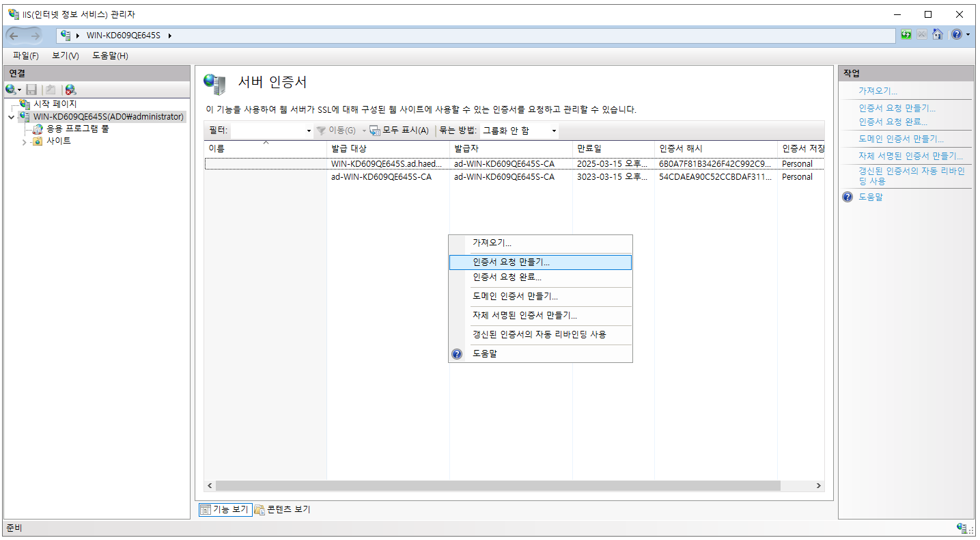Click hash cell 54CDAEA90C52CCBDAF311...

pyautogui.click(x=715, y=176)
